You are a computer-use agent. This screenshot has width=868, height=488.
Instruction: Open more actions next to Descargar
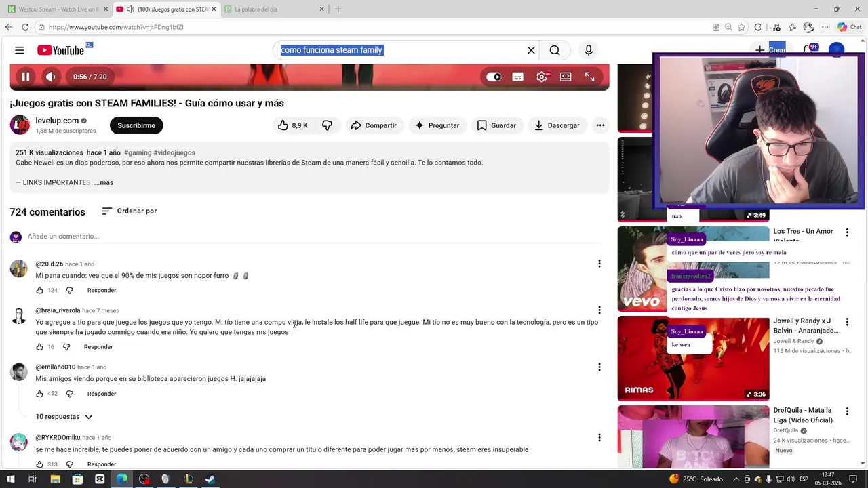tap(600, 125)
